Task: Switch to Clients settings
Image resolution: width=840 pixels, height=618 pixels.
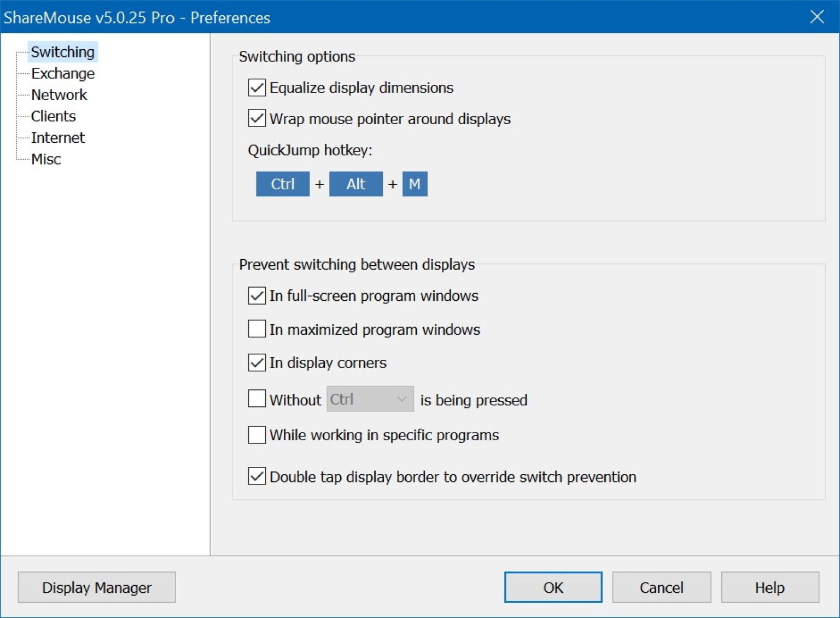Action: coord(53,116)
